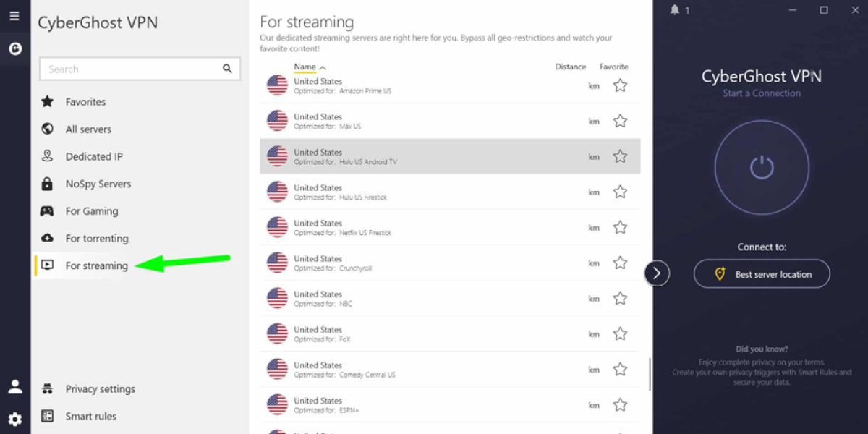This screenshot has width=868, height=434.
Task: Favorite the Amazon Prime US server
Action: pos(620,85)
